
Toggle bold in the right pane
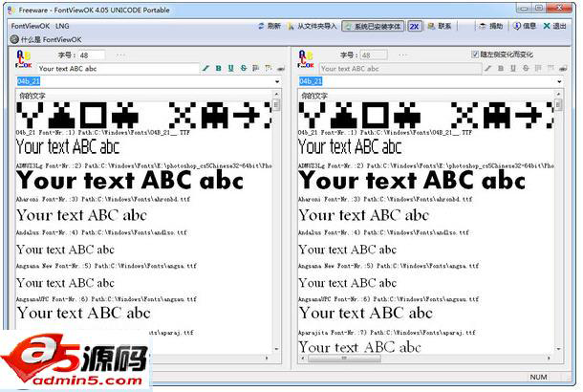(501, 68)
